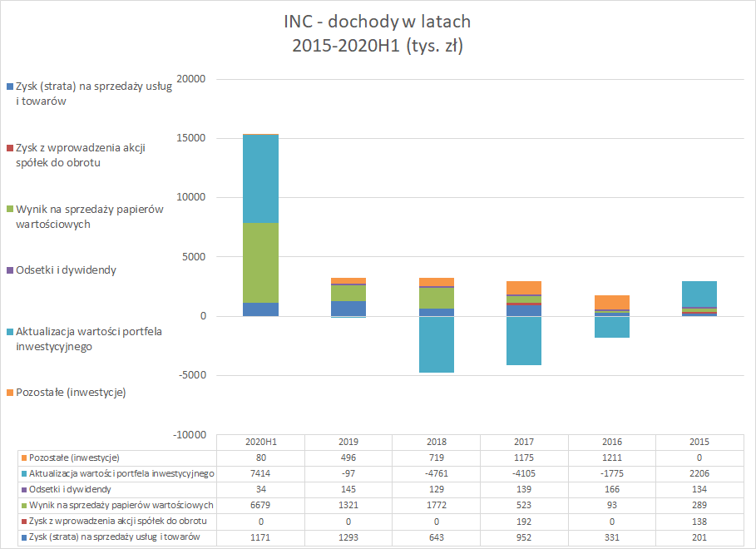
Task: Click table cell value 1293
Action: pos(348,537)
